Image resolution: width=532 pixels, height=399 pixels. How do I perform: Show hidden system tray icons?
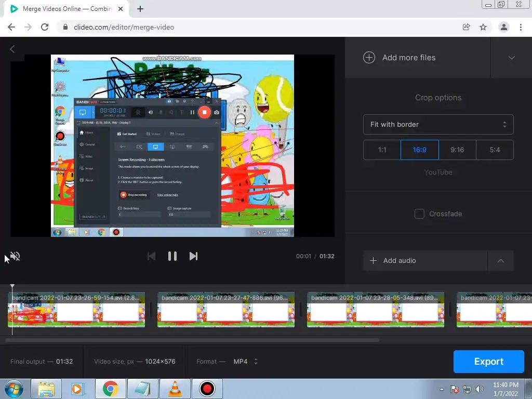(442, 389)
